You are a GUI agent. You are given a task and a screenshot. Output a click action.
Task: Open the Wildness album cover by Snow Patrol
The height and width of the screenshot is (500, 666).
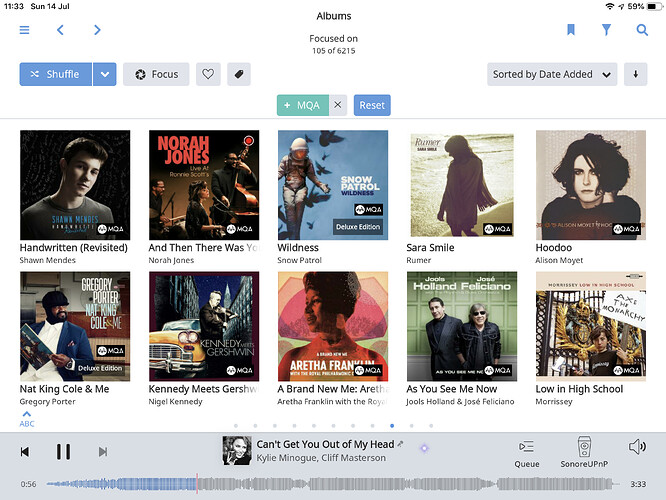click(x=332, y=185)
